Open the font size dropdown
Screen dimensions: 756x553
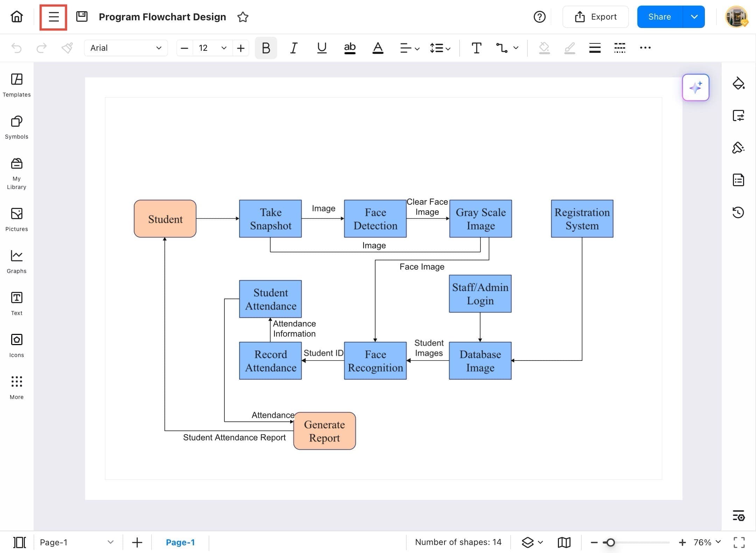pyautogui.click(x=224, y=48)
